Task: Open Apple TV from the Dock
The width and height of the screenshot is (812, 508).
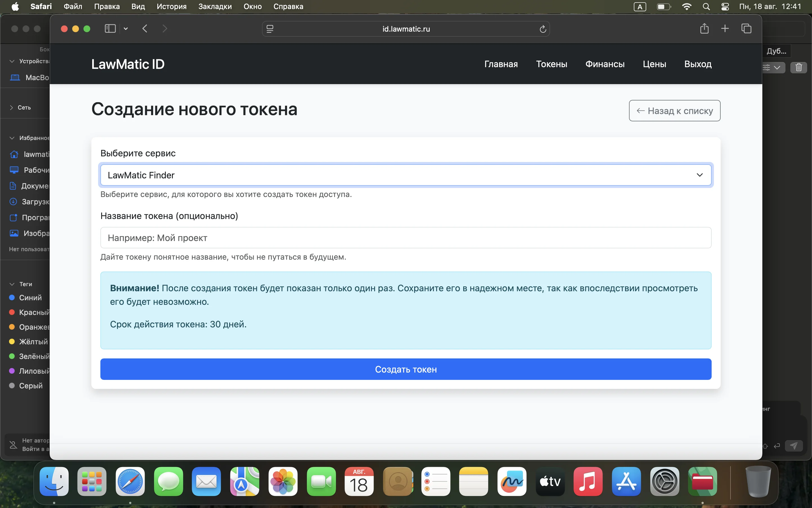Action: (x=550, y=481)
